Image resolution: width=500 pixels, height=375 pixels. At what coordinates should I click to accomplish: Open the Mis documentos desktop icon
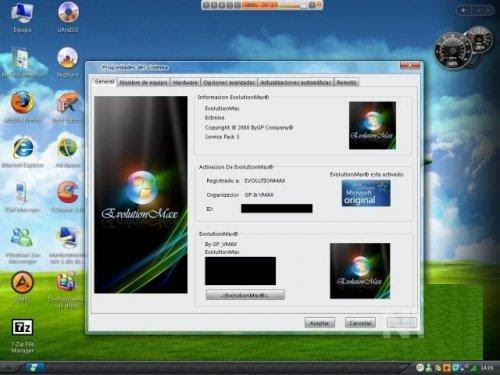click(x=22, y=62)
